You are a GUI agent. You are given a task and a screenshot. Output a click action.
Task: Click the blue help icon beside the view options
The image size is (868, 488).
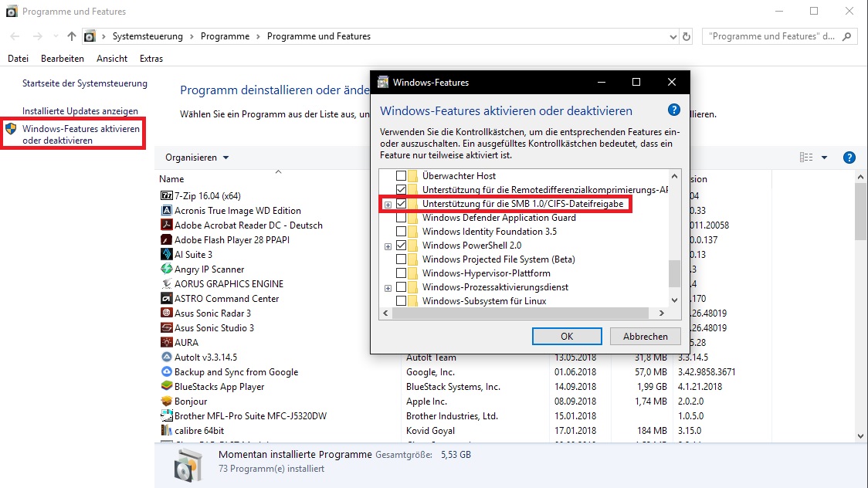849,158
